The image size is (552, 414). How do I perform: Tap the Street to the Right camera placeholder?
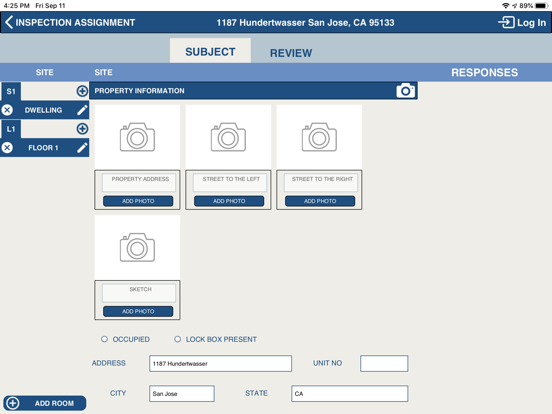319,137
